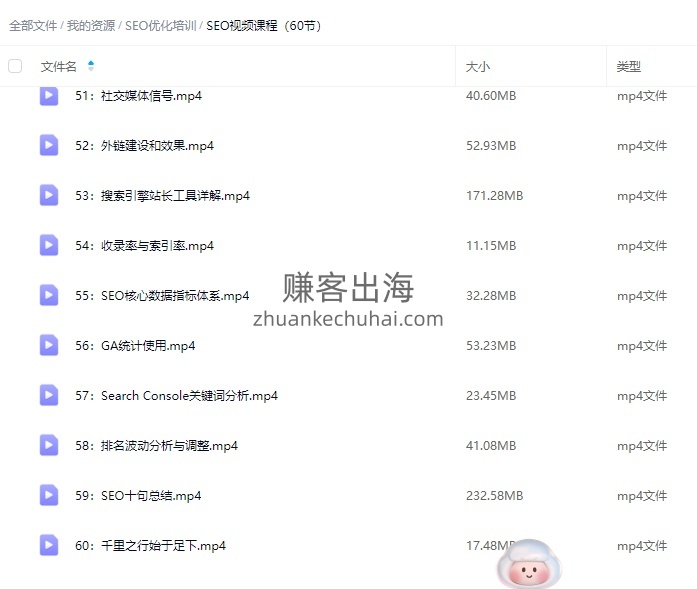
Task: Go to 全部文件 in breadcrumb
Action: pyautogui.click(x=33, y=26)
